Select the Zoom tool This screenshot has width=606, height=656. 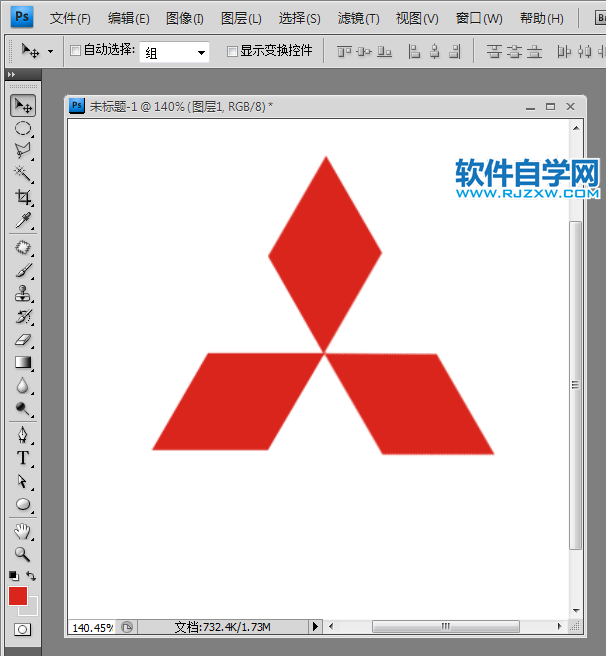click(x=23, y=554)
